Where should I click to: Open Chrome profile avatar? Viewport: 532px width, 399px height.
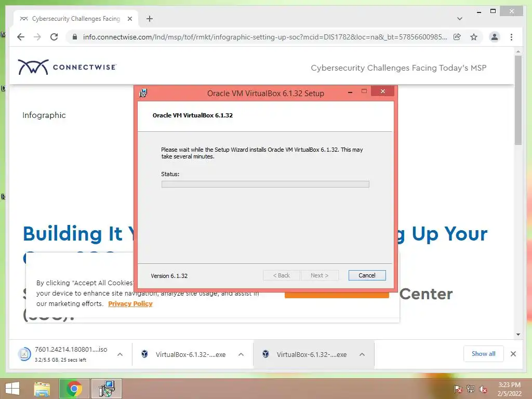click(x=495, y=37)
